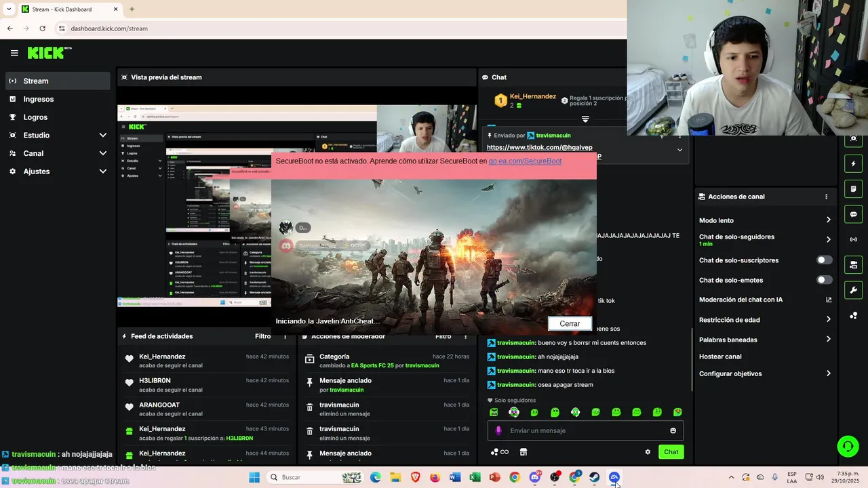
Task: Click the purple microphone icon in message box
Action: tap(498, 430)
